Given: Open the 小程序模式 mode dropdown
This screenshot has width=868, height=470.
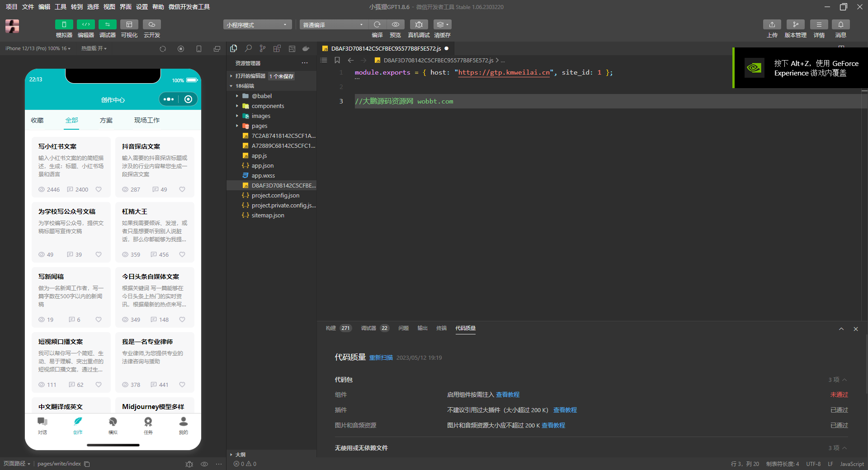Looking at the screenshot, I should coord(257,25).
